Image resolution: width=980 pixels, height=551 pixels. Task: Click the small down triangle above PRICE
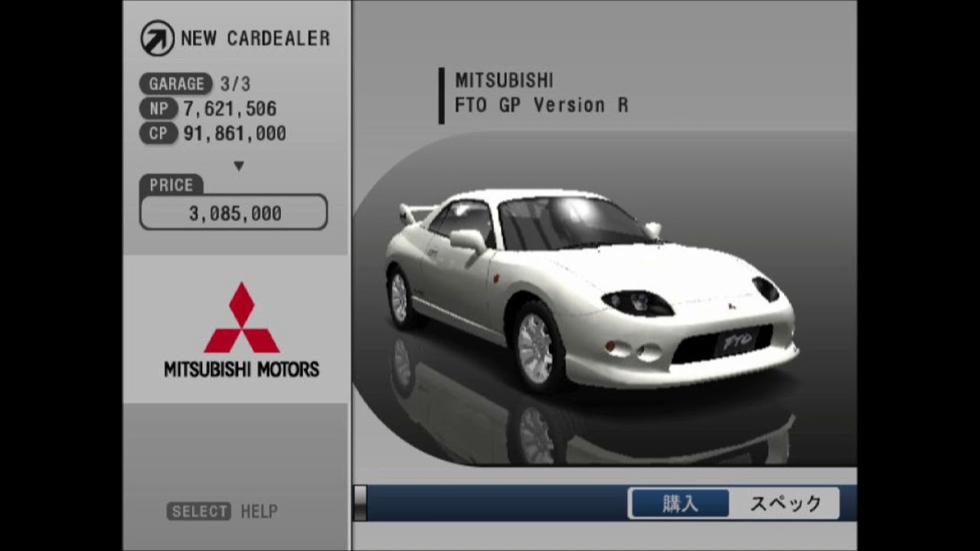239,165
